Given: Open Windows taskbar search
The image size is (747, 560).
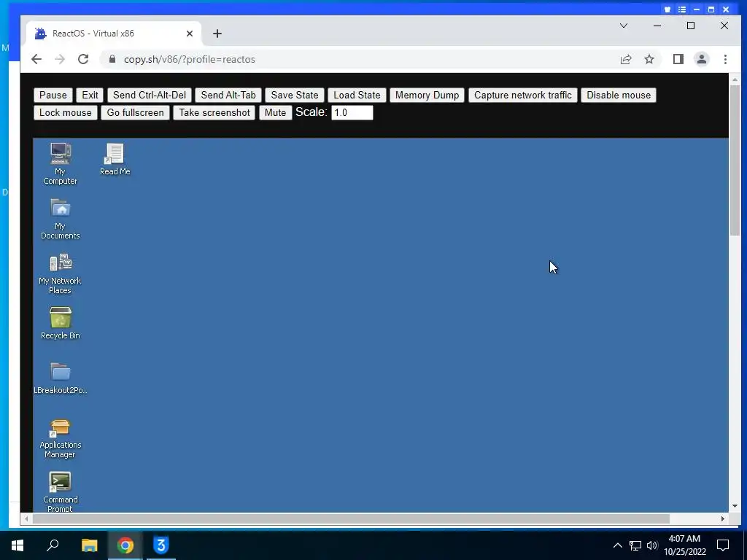Looking at the screenshot, I should pyautogui.click(x=53, y=545).
